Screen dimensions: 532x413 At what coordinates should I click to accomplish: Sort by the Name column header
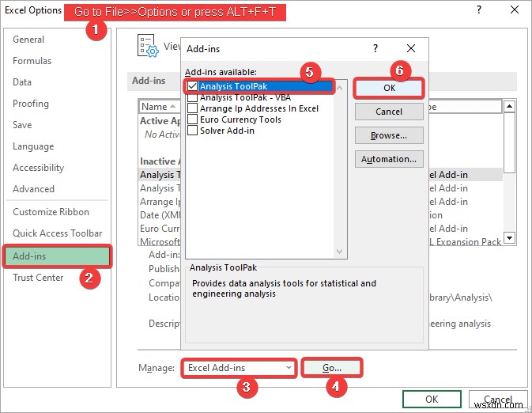158,107
